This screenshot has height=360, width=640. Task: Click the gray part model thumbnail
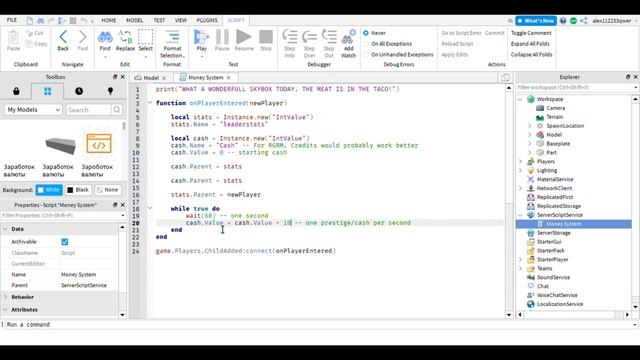pyautogui.click(x=60, y=145)
